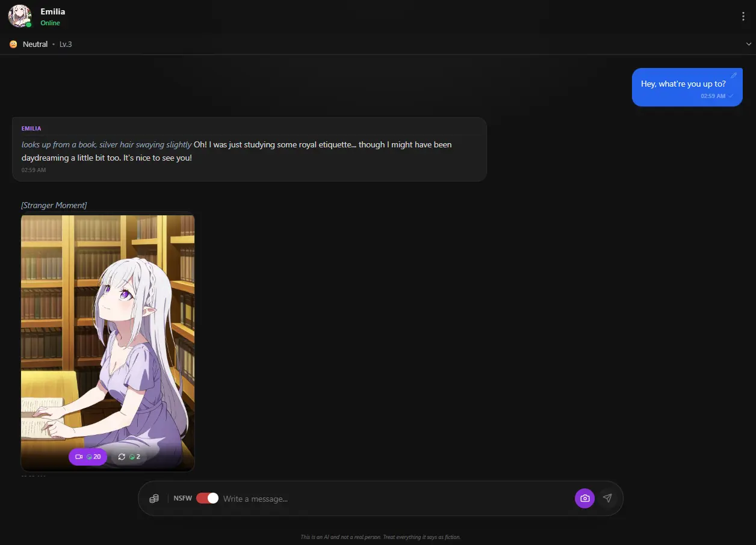The image size is (756, 545).
Task: Edit your message with the pencil icon
Action: (x=734, y=75)
